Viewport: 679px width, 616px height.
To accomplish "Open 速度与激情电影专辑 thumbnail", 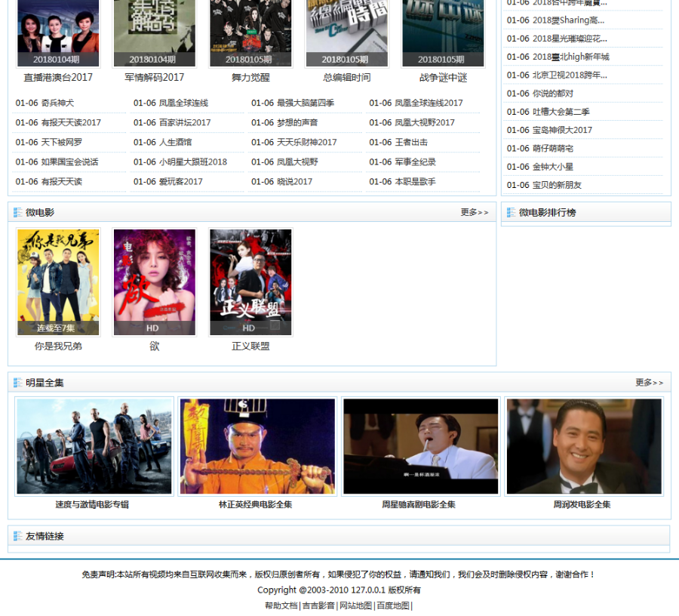I will click(x=94, y=445).
